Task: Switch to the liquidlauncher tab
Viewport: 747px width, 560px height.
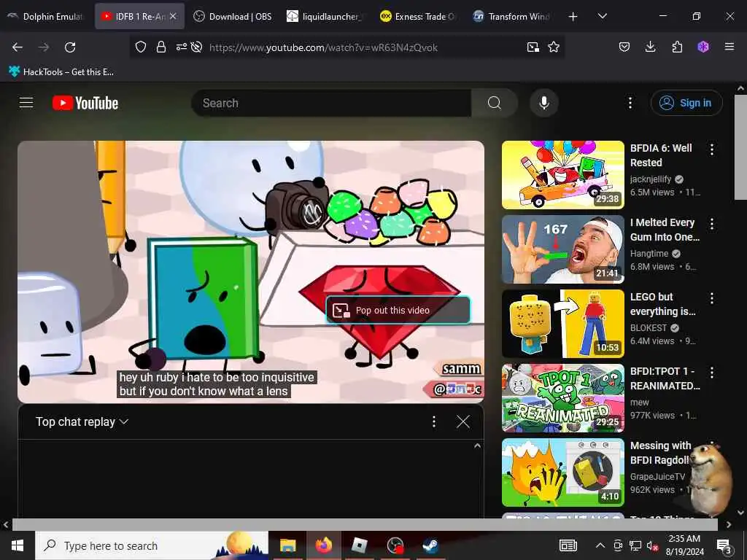Action: coord(325,16)
